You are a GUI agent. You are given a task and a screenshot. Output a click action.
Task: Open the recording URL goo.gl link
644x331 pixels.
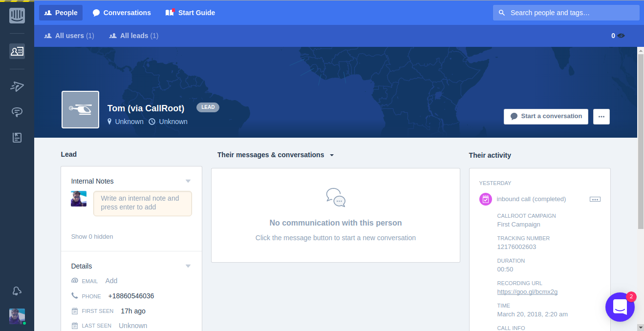pyautogui.click(x=527, y=292)
